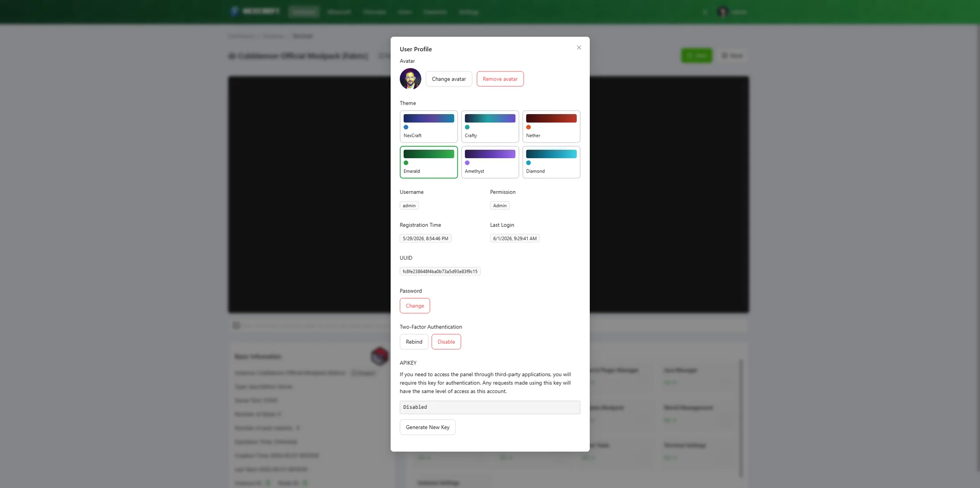Click the user avatar in top navbar
980x488 pixels.
point(723,12)
